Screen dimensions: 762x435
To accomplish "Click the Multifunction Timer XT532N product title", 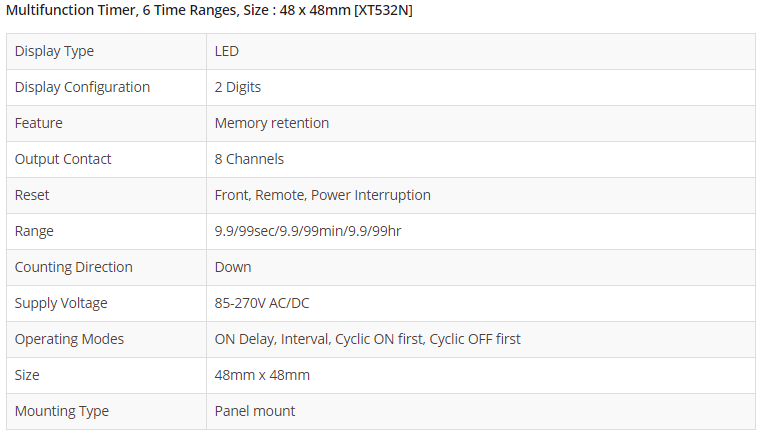I will (x=209, y=11).
